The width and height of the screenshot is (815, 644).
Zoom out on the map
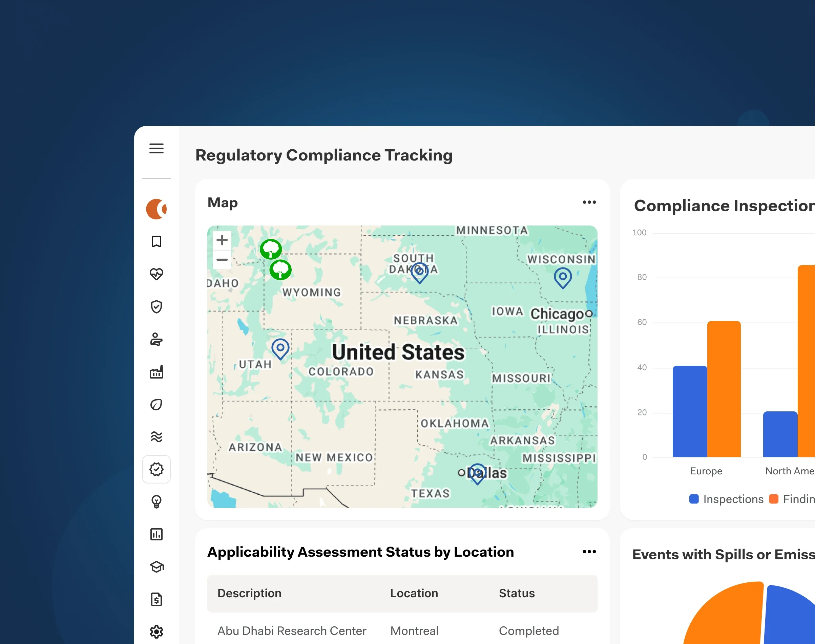pyautogui.click(x=222, y=260)
